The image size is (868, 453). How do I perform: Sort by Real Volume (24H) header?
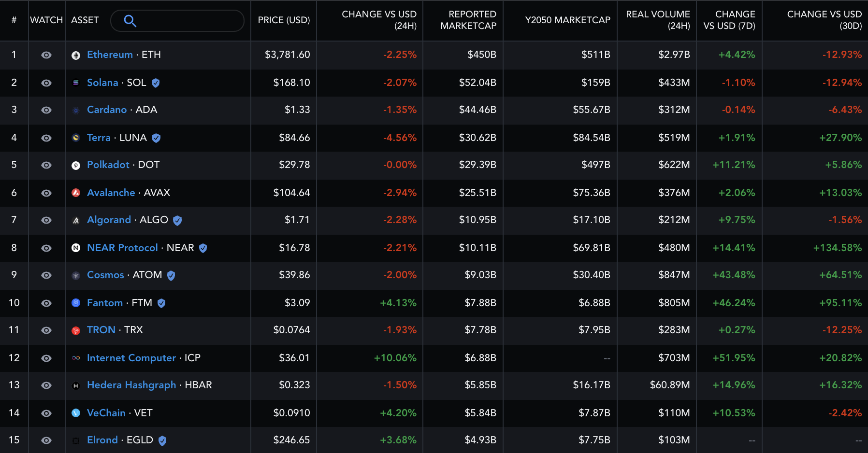(x=658, y=20)
